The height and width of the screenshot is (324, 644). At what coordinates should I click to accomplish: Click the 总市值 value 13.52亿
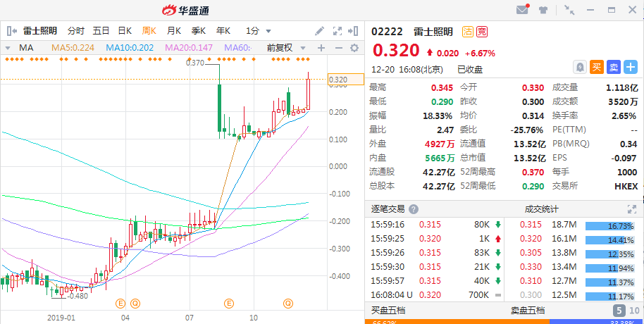pyautogui.click(x=530, y=158)
